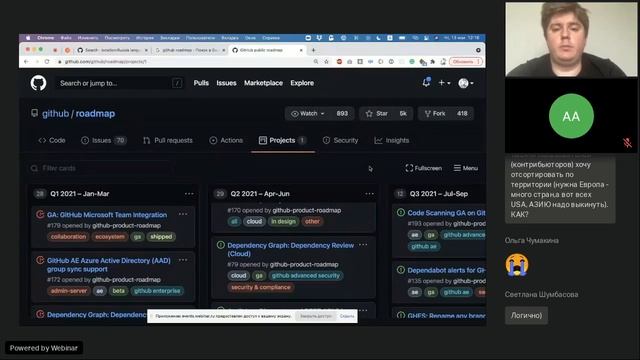Image resolution: width=640 pixels, height=360 pixels.
Task: Open card menu for Dependency Review (Cloud)
Action: (363, 245)
